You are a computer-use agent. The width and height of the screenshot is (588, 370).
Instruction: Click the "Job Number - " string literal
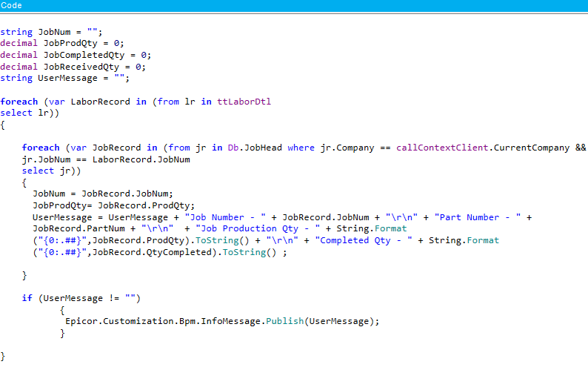225,217
